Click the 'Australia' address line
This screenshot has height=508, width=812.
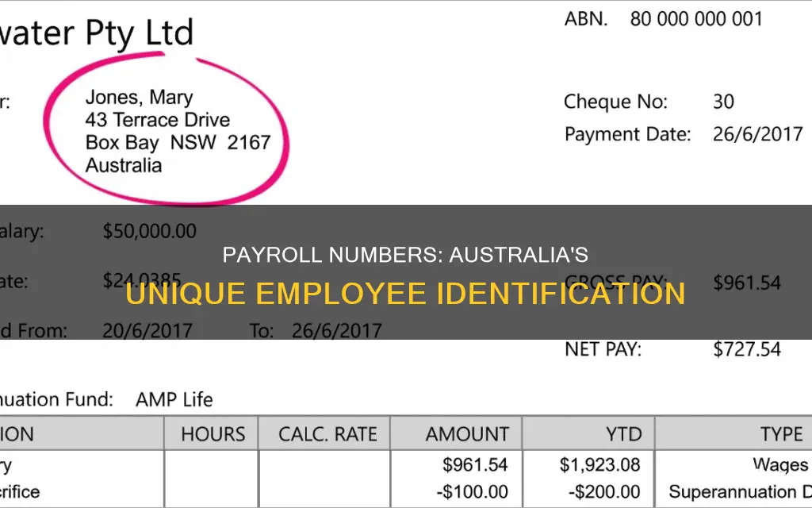(x=123, y=165)
